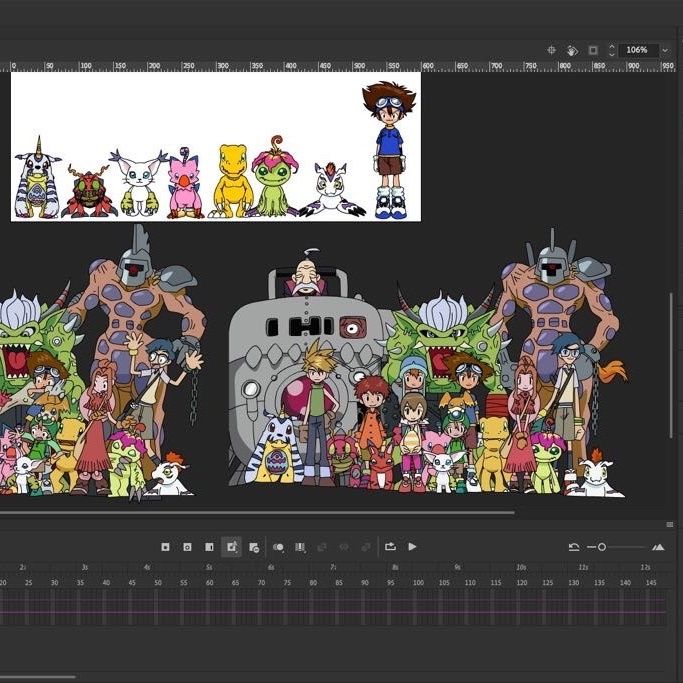Click frame 100 on the timeline ruler
683x683 pixels.
(x=418, y=582)
